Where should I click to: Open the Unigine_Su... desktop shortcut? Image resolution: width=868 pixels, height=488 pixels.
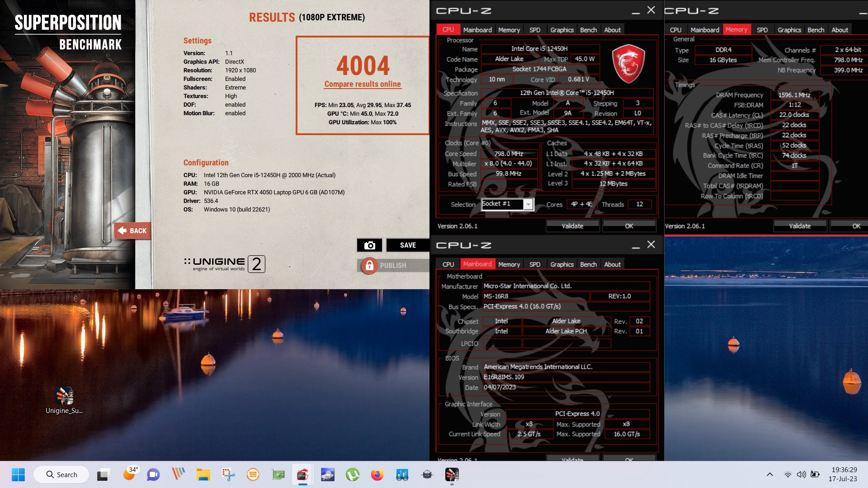pyautogui.click(x=64, y=400)
